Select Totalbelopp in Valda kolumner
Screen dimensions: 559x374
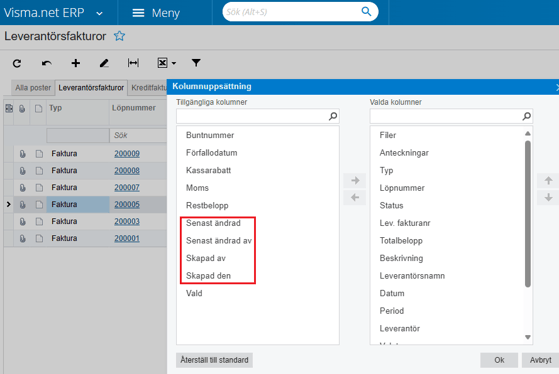coord(401,241)
